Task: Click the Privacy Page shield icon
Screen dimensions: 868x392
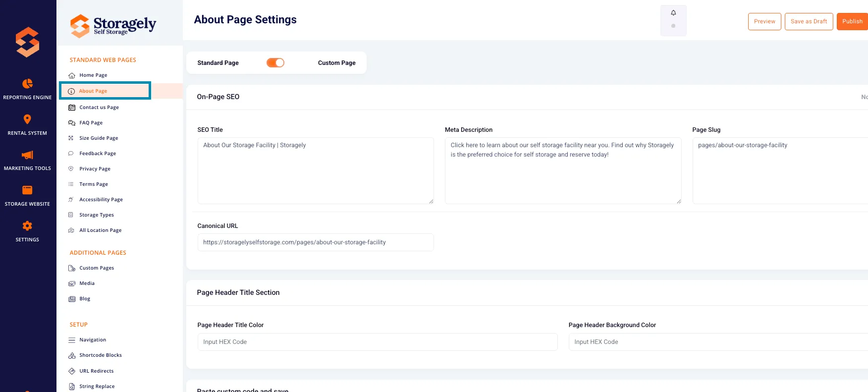Action: [x=71, y=169]
